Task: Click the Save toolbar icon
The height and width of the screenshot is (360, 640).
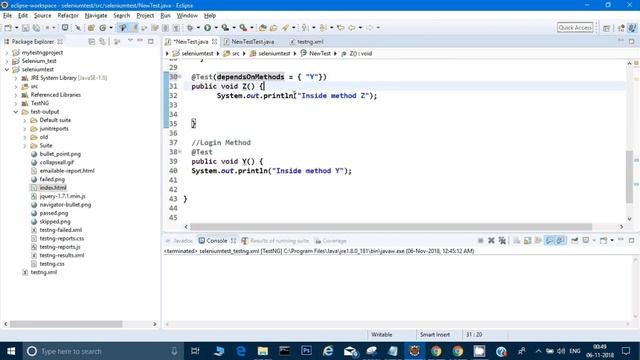Action: point(25,28)
